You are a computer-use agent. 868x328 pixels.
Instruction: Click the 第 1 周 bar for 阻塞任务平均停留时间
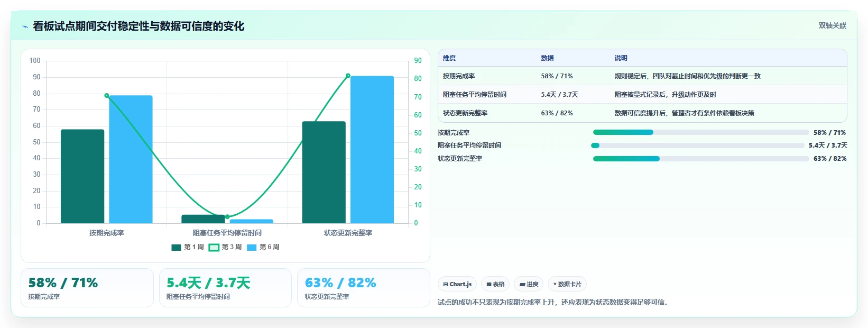point(203,219)
